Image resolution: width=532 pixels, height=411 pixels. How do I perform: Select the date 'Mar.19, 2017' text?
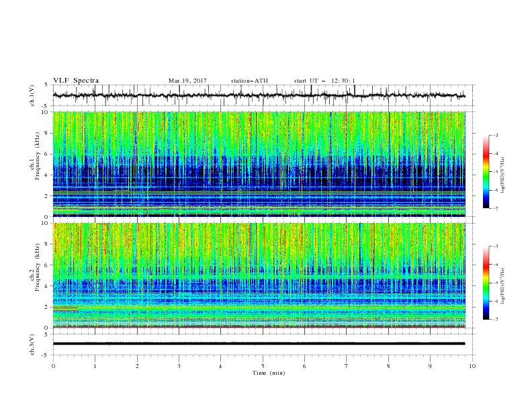pyautogui.click(x=187, y=81)
